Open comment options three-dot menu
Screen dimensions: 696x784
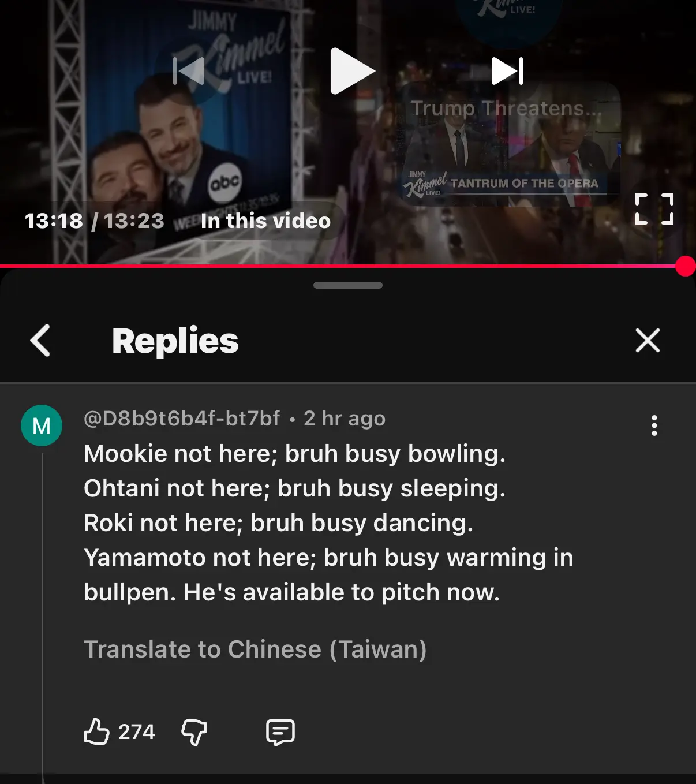click(654, 425)
